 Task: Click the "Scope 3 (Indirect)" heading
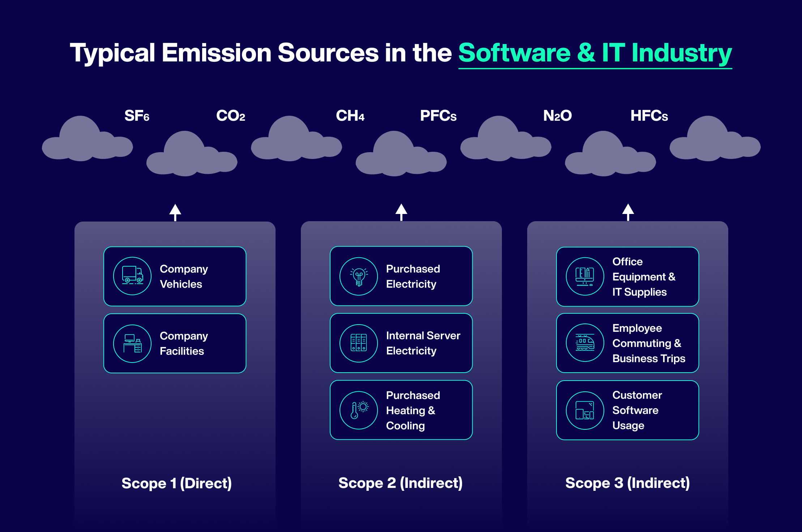tap(628, 483)
